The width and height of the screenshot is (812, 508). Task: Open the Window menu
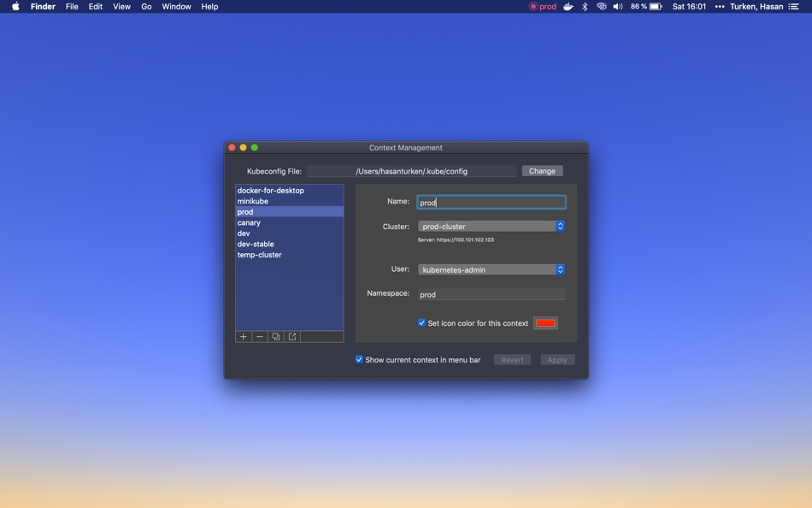pyautogui.click(x=176, y=7)
